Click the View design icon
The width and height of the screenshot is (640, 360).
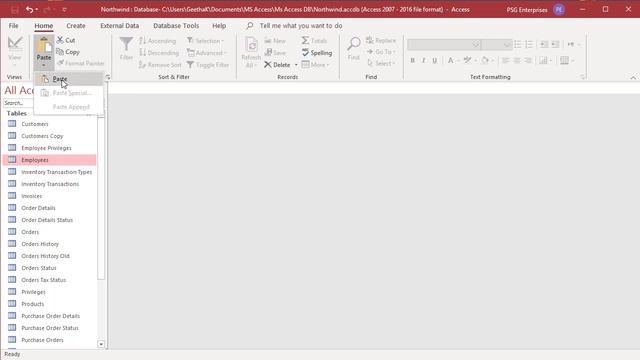coord(15,44)
